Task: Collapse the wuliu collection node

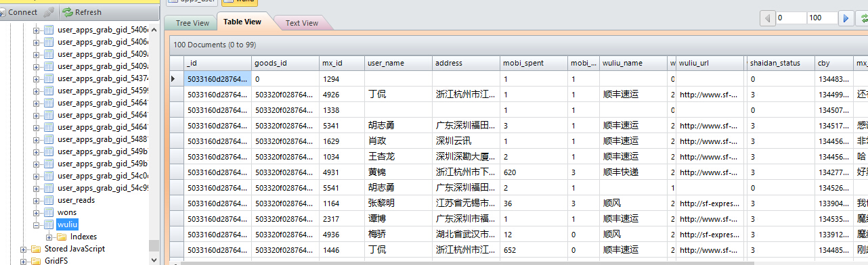Action: (x=37, y=224)
